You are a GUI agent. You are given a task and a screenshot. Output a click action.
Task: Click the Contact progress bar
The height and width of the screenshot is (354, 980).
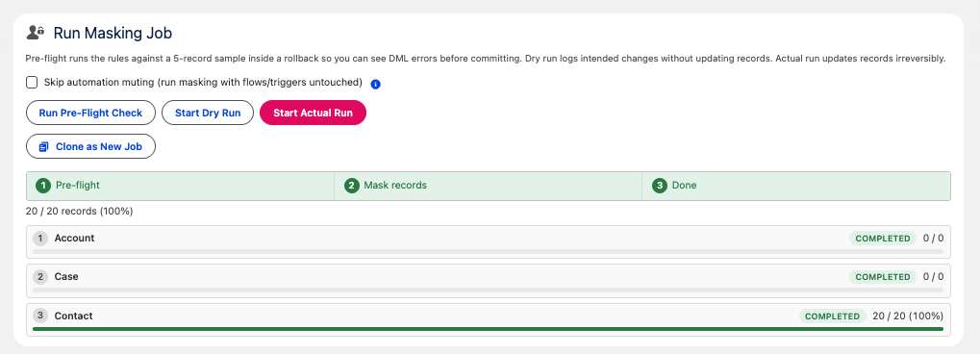[x=489, y=328]
